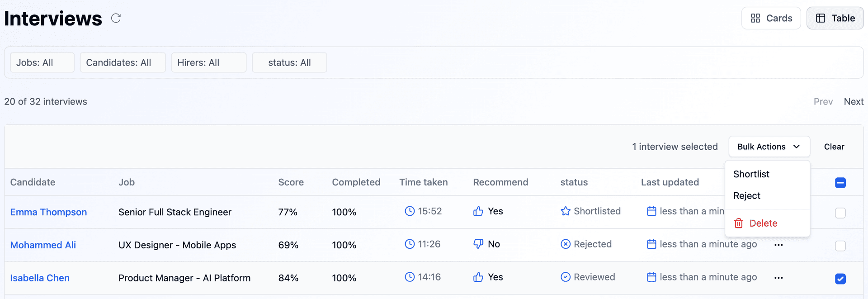The width and height of the screenshot is (868, 299).
Task: Click the clock icon next to 14:16
Action: tap(410, 277)
